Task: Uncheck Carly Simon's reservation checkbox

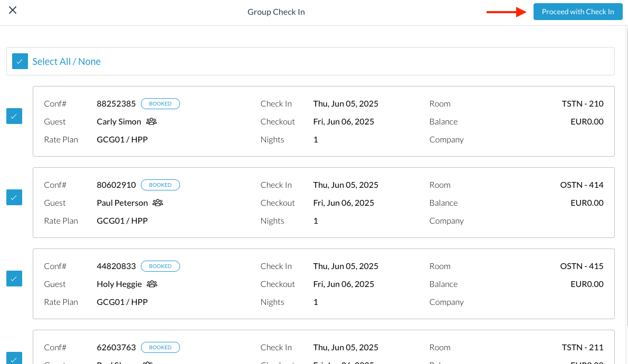Action: pos(14,116)
